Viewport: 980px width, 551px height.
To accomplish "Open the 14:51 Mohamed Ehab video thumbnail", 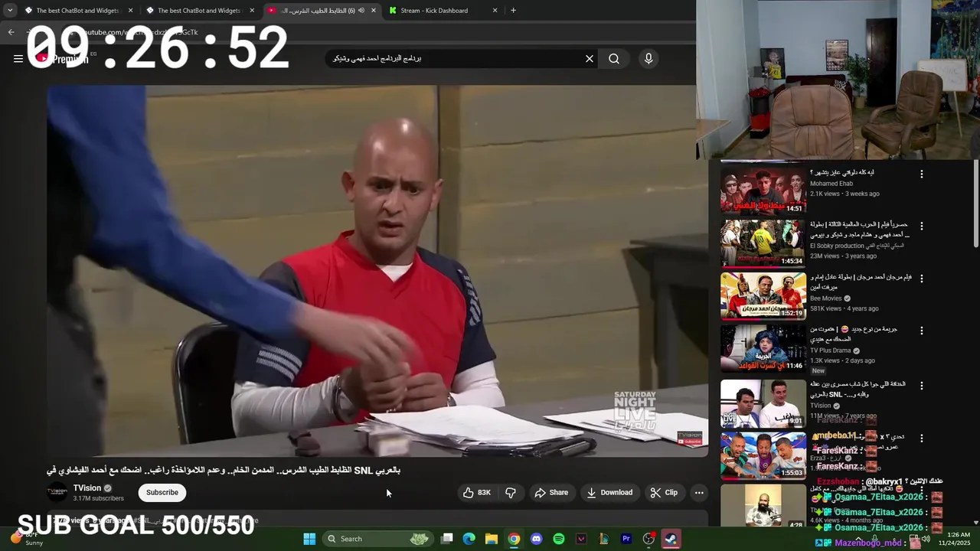I will pos(763,191).
